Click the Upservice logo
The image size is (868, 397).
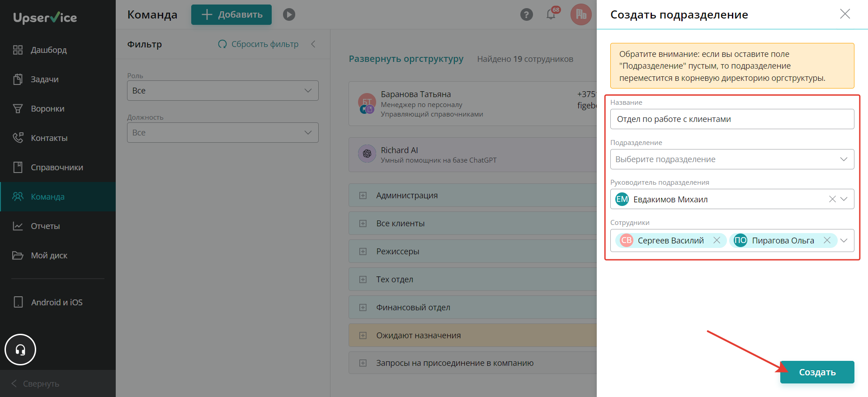click(45, 17)
